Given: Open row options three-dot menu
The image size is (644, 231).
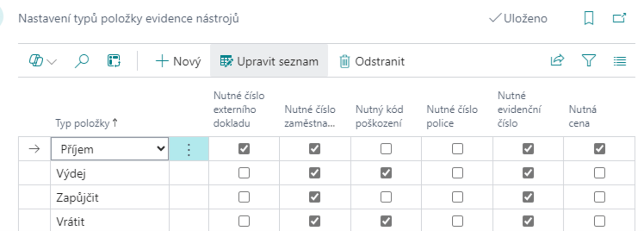Looking at the screenshot, I should (189, 149).
